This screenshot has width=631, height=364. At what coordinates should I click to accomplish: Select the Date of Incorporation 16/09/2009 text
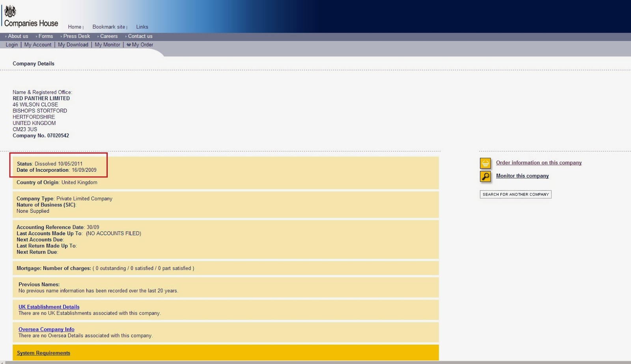[56, 170]
